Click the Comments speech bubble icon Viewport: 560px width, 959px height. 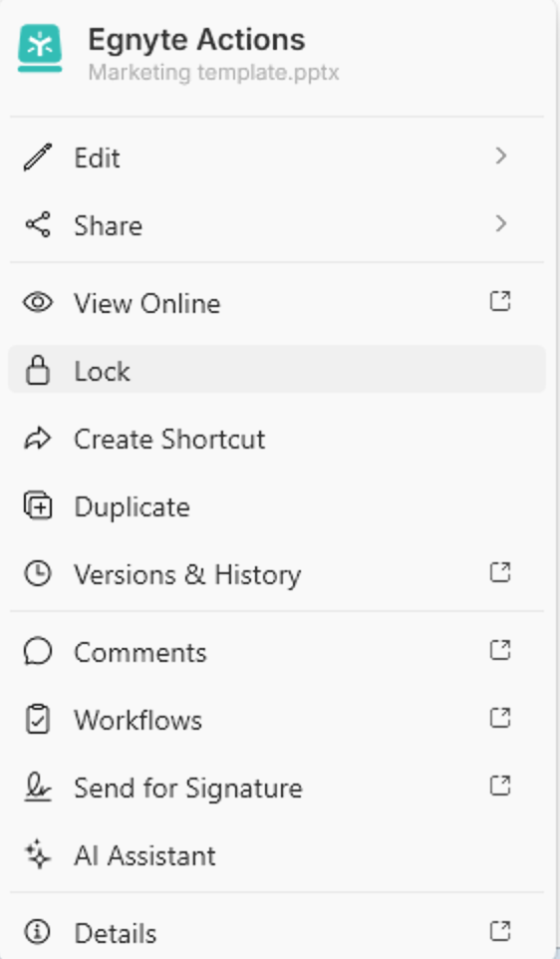(38, 651)
